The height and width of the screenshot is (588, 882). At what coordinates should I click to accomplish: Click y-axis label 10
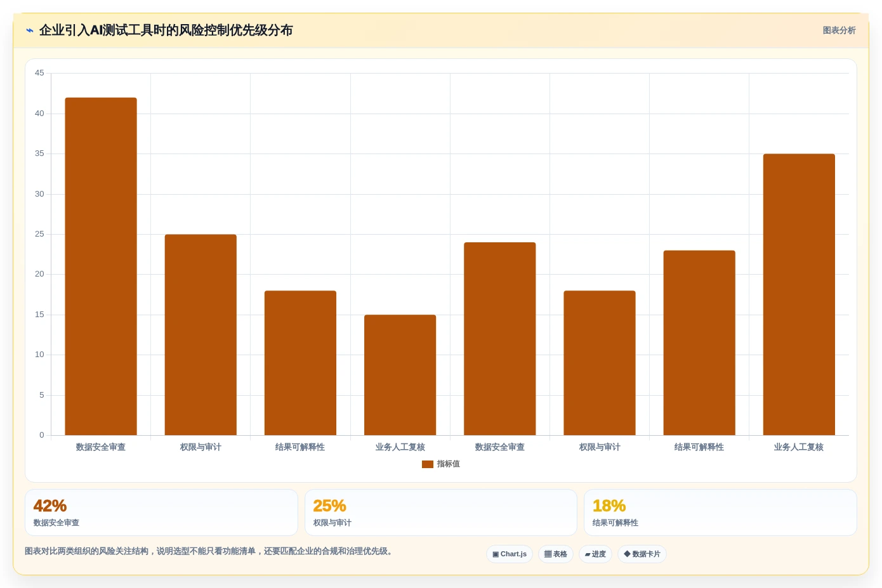pyautogui.click(x=39, y=355)
